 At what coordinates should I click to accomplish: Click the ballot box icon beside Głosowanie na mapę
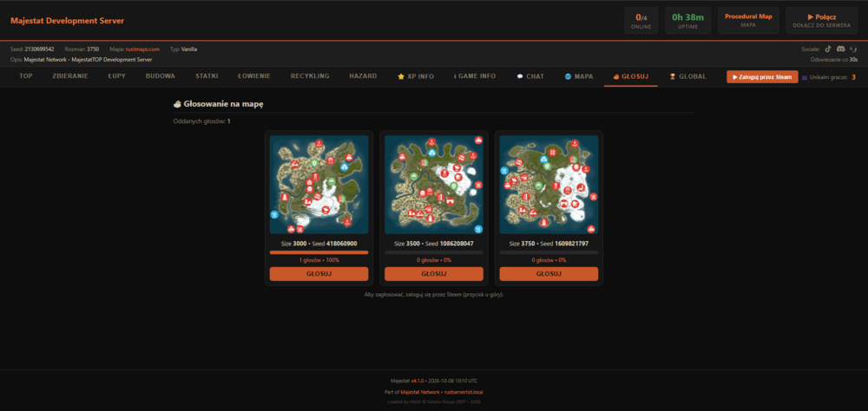(177, 103)
